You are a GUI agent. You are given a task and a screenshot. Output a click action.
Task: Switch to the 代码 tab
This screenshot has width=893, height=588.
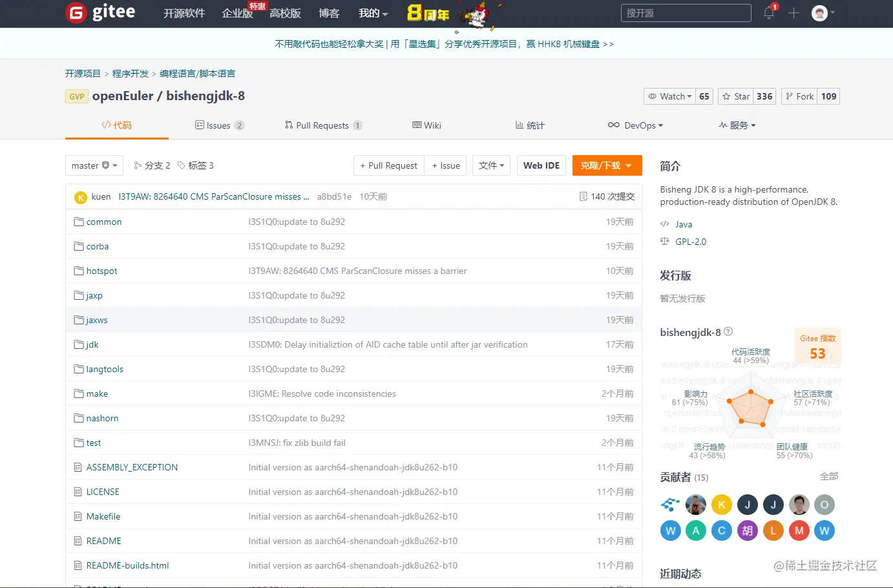[x=116, y=125]
